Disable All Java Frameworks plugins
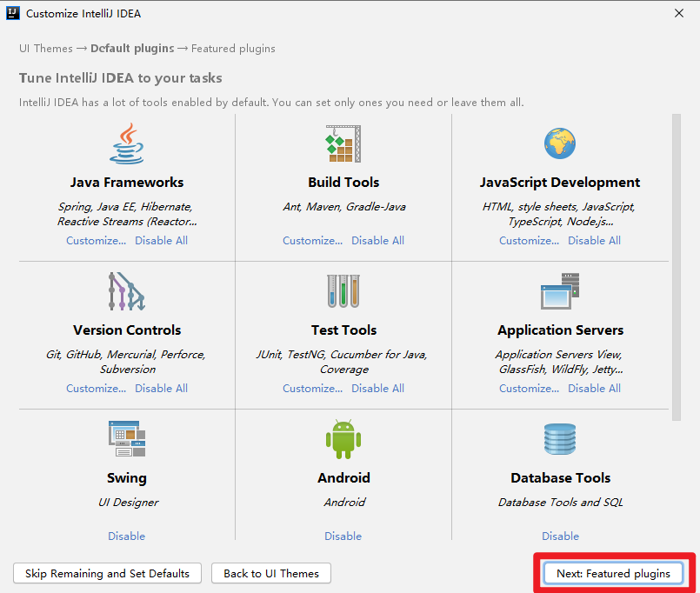 point(161,241)
